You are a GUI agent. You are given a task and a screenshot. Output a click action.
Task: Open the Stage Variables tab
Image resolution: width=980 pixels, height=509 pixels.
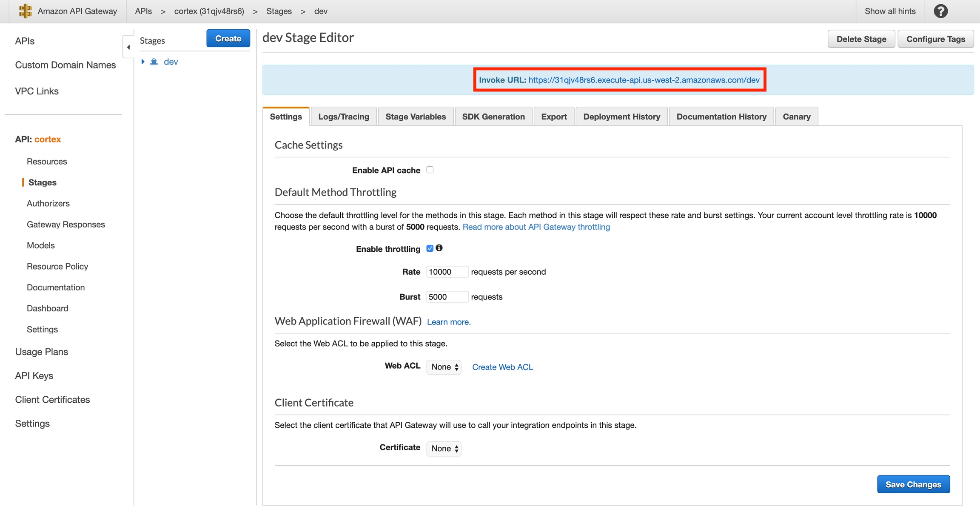point(415,117)
